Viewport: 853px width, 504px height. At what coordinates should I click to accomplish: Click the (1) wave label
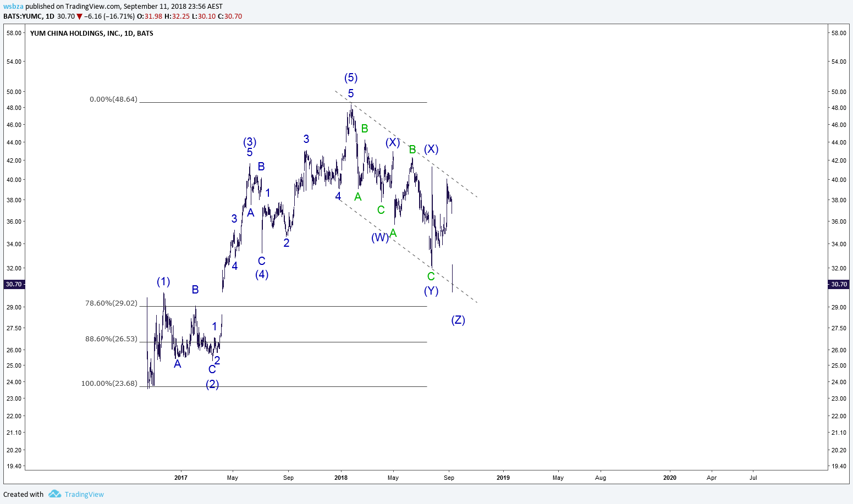pyautogui.click(x=163, y=281)
